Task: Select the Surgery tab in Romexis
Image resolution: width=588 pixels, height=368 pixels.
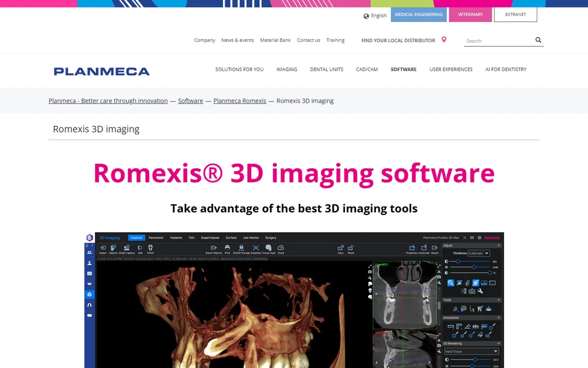Action: pyautogui.click(x=271, y=237)
